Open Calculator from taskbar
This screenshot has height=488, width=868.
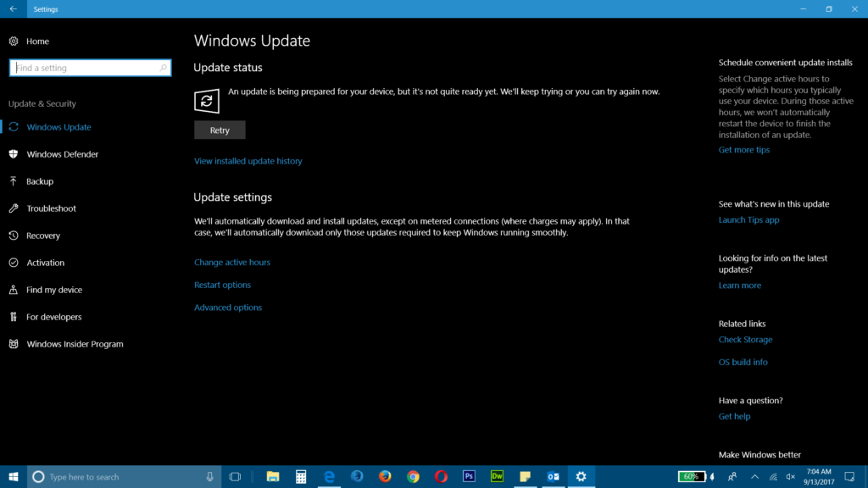(x=301, y=476)
